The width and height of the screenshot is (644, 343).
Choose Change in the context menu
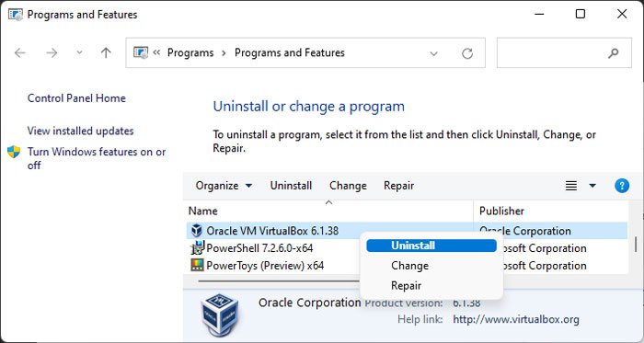[409, 266]
